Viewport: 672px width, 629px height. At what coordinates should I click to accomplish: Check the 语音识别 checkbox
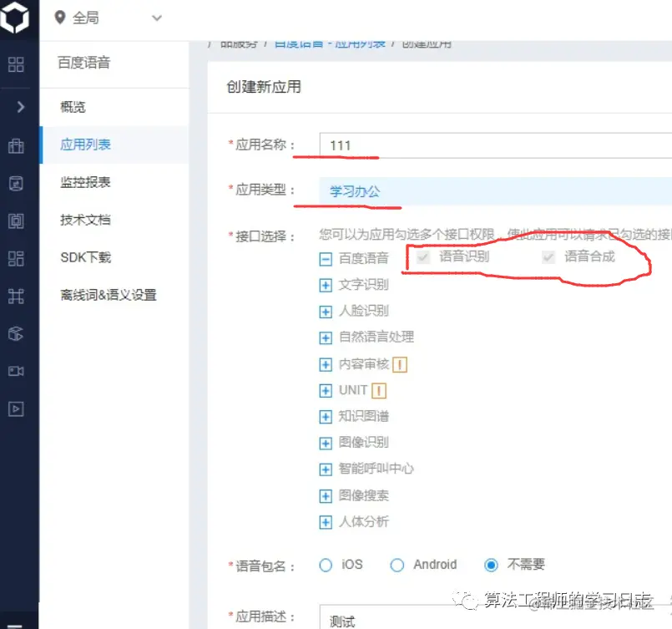[x=422, y=256]
